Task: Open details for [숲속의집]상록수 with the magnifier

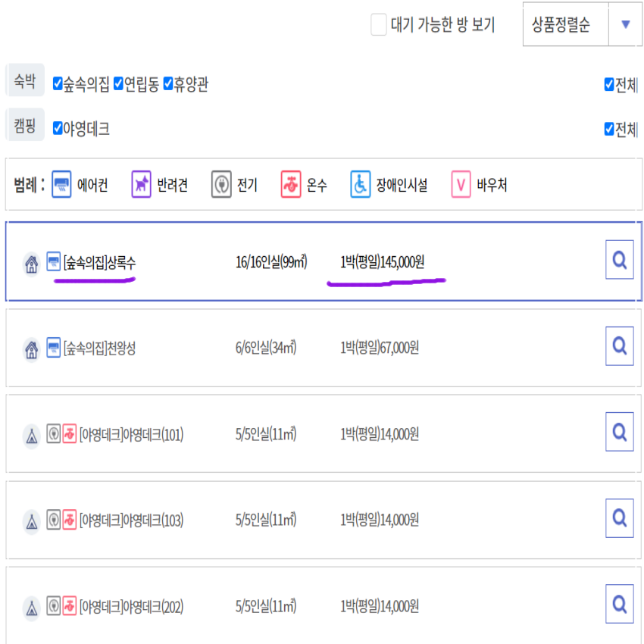Action: tap(620, 259)
